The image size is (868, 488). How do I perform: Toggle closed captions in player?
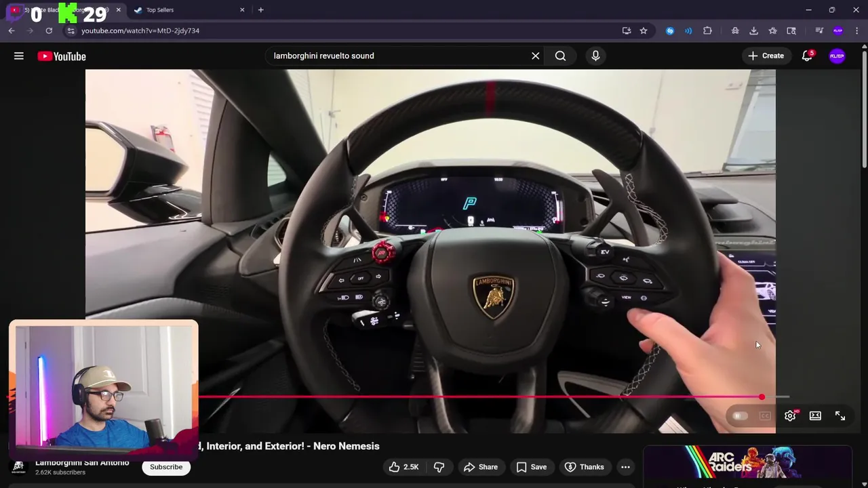tap(765, 415)
